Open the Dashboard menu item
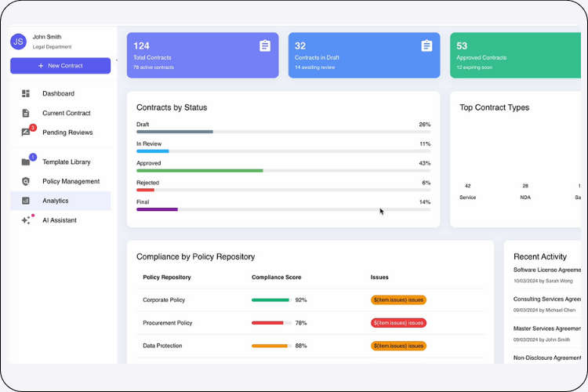Viewport: 588px width, 392px height. click(x=58, y=94)
